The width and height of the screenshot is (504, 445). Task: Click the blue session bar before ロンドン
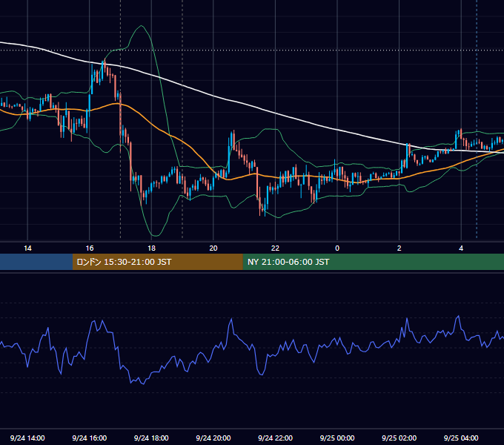[36, 262]
